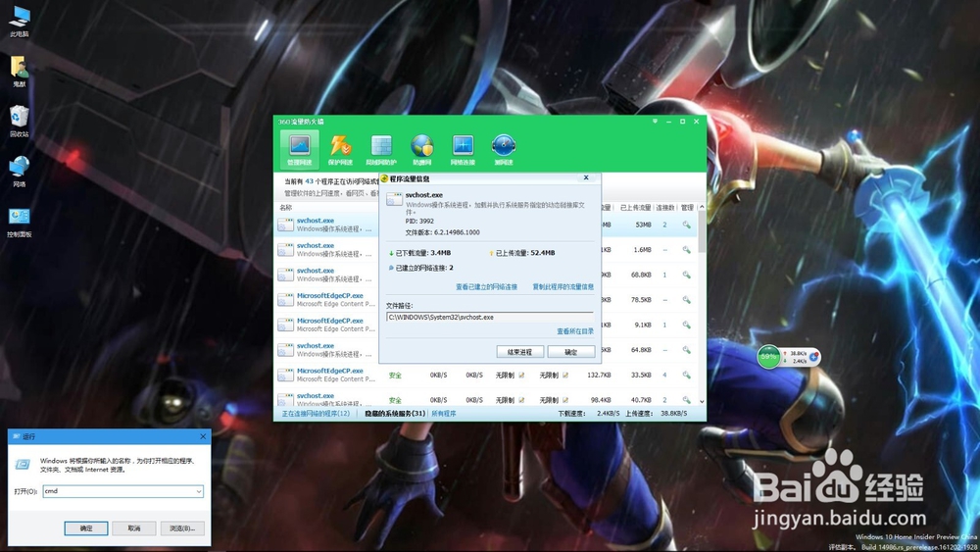980x552 pixels.
Task: Sort by the 连接数 column header
Action: pyautogui.click(x=665, y=208)
